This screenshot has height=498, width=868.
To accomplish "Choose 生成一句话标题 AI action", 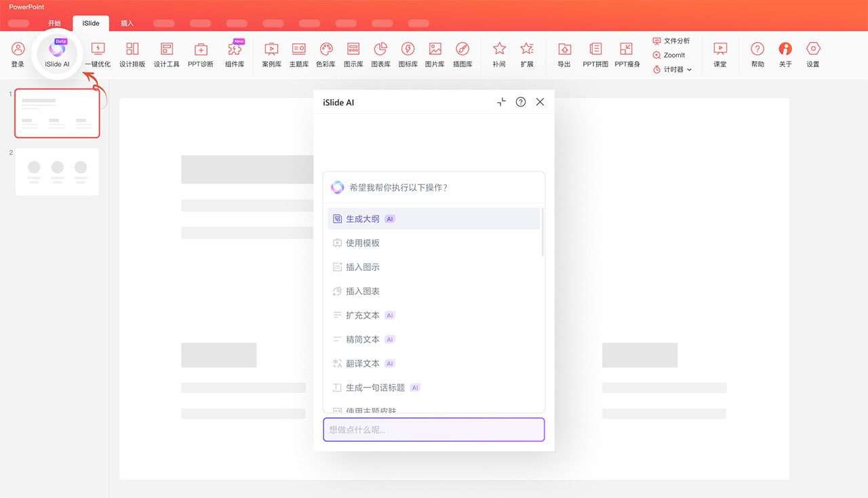I will coord(434,388).
